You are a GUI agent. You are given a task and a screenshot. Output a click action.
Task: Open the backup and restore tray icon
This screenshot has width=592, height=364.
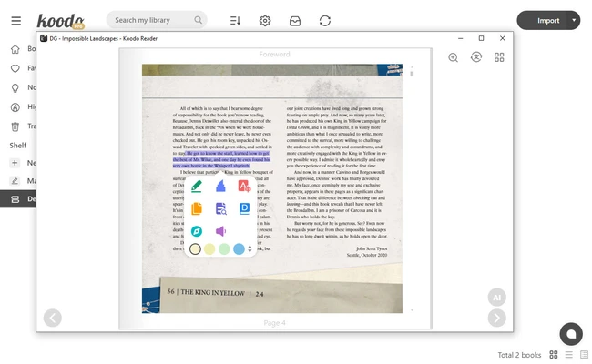point(295,21)
